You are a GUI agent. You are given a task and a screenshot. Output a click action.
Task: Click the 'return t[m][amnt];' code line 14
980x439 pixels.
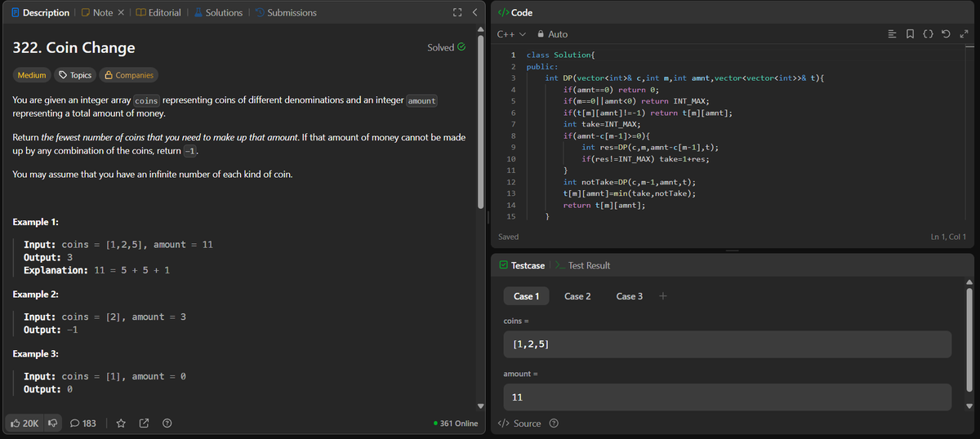coord(604,205)
